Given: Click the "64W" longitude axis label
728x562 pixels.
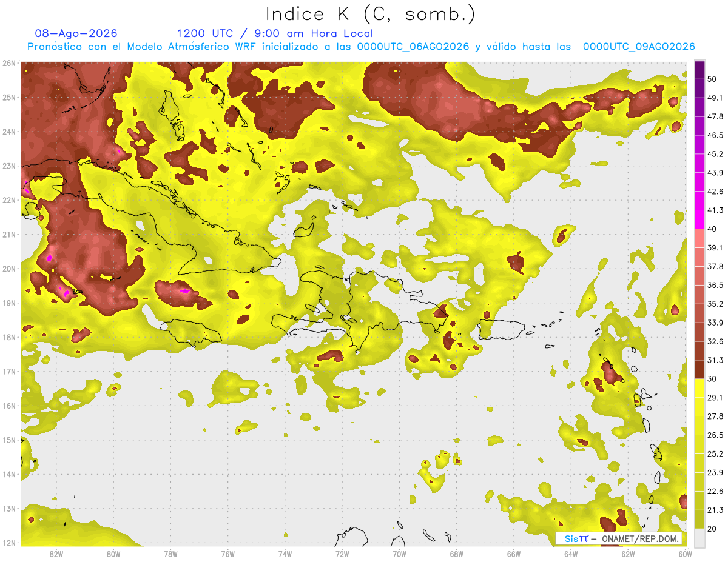Looking at the screenshot, I should pos(571,554).
